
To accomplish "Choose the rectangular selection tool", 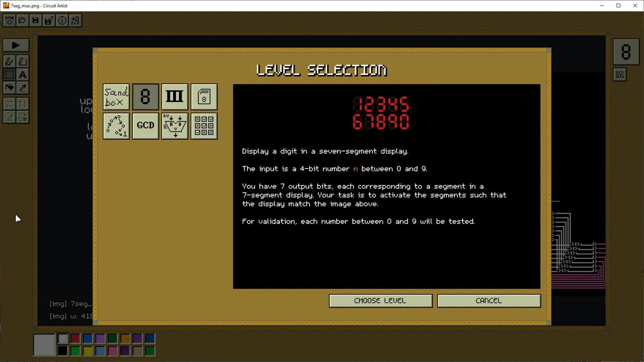I will (x=9, y=75).
